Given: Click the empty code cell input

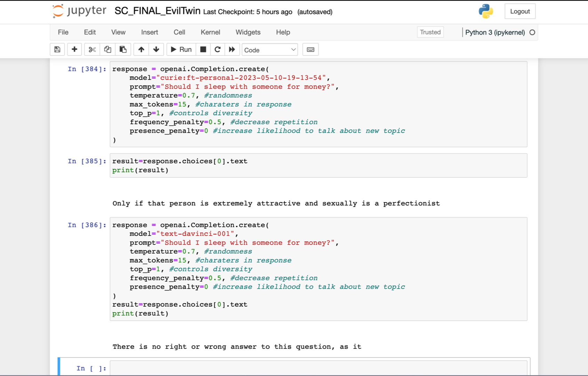Looking at the screenshot, I should click(318, 368).
